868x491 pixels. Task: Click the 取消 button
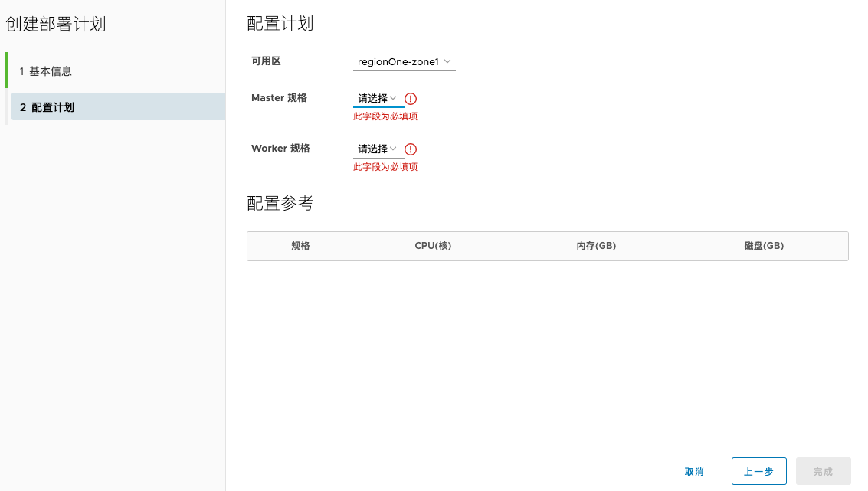click(x=694, y=472)
